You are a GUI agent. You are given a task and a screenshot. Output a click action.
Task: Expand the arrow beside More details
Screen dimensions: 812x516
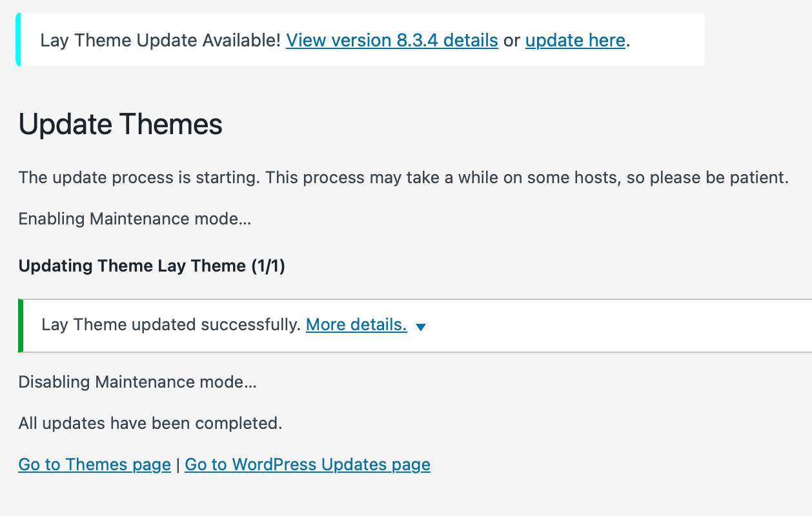[x=421, y=327]
